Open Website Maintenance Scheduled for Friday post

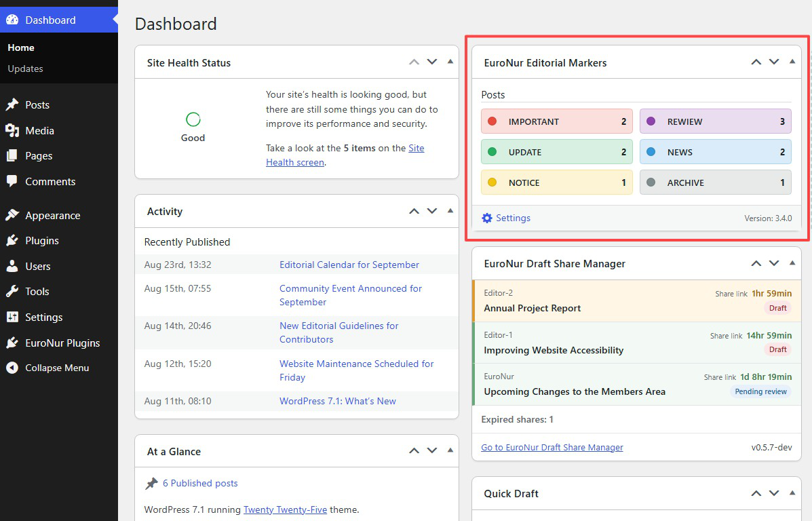point(356,370)
